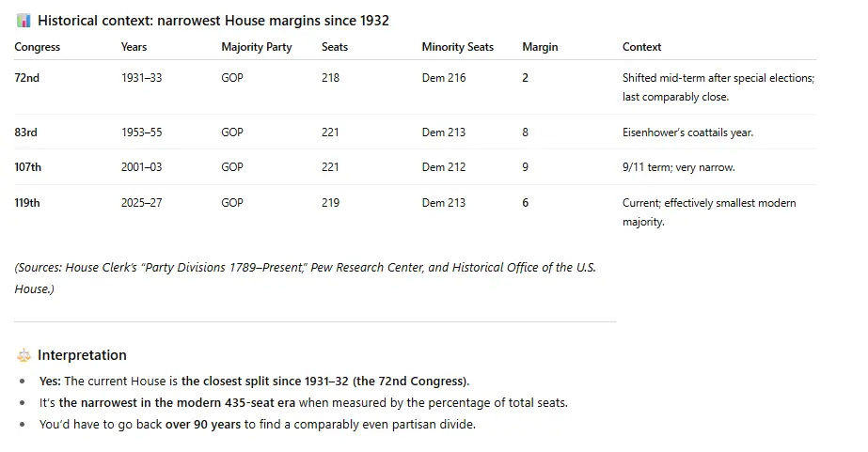Click the scales icon next to Interpretation
Screen dimensions: 868x452
24,355
